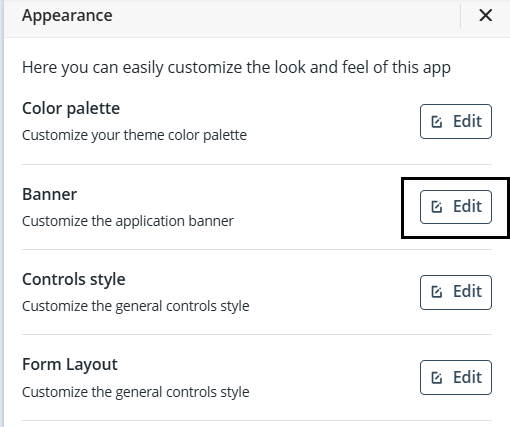Click 'Customize your theme color palette' text
The height and width of the screenshot is (427, 510).
click(x=134, y=135)
